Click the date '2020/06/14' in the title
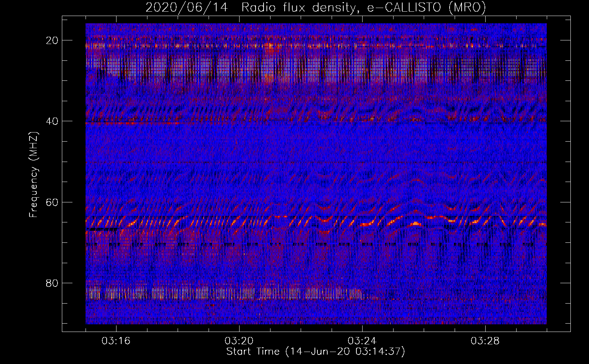The height and width of the screenshot is (364, 589). (187, 7)
